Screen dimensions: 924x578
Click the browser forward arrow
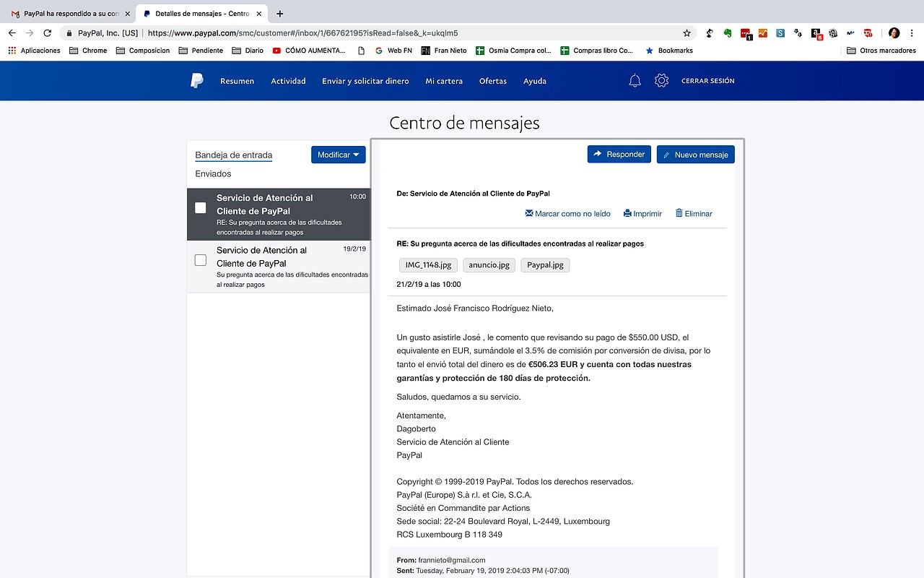point(30,33)
